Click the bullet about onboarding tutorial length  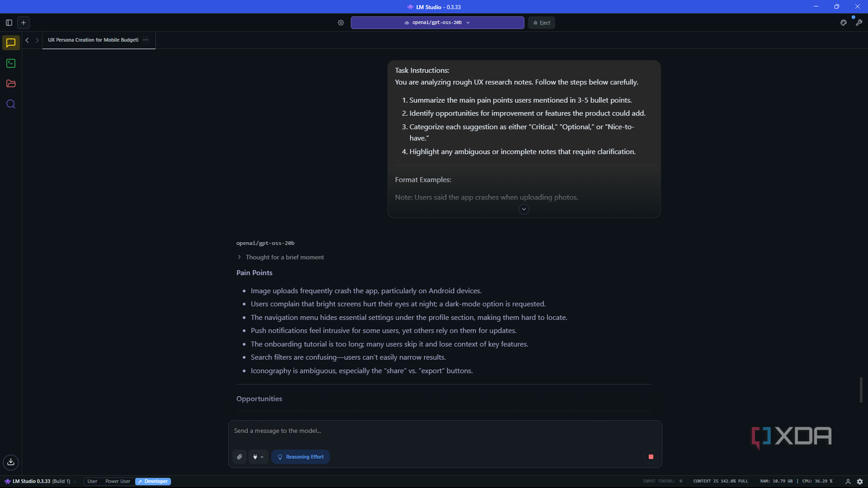(389, 344)
